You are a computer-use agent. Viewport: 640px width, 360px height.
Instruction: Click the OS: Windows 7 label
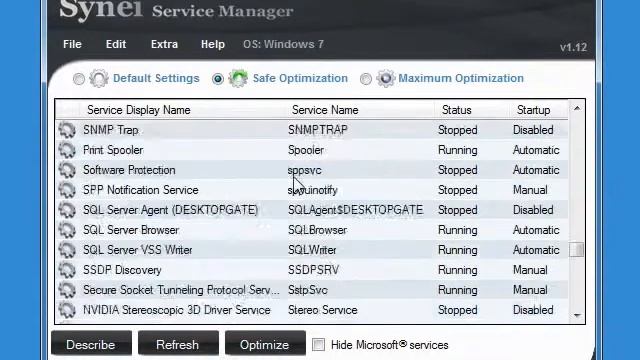(x=283, y=44)
